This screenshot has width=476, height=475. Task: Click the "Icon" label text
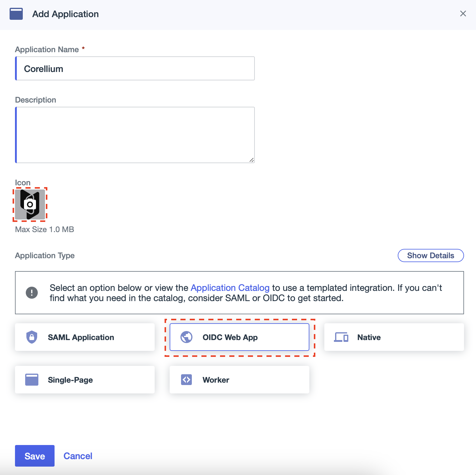point(23,183)
